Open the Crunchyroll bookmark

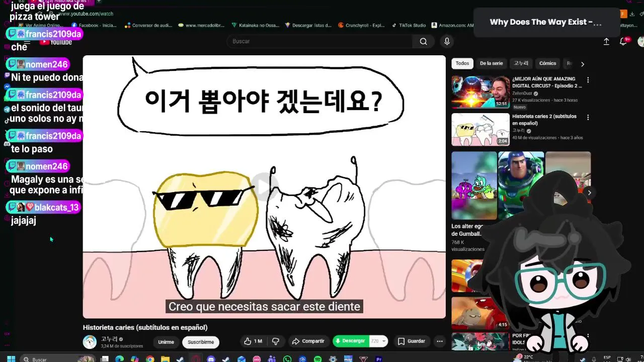[361, 25]
